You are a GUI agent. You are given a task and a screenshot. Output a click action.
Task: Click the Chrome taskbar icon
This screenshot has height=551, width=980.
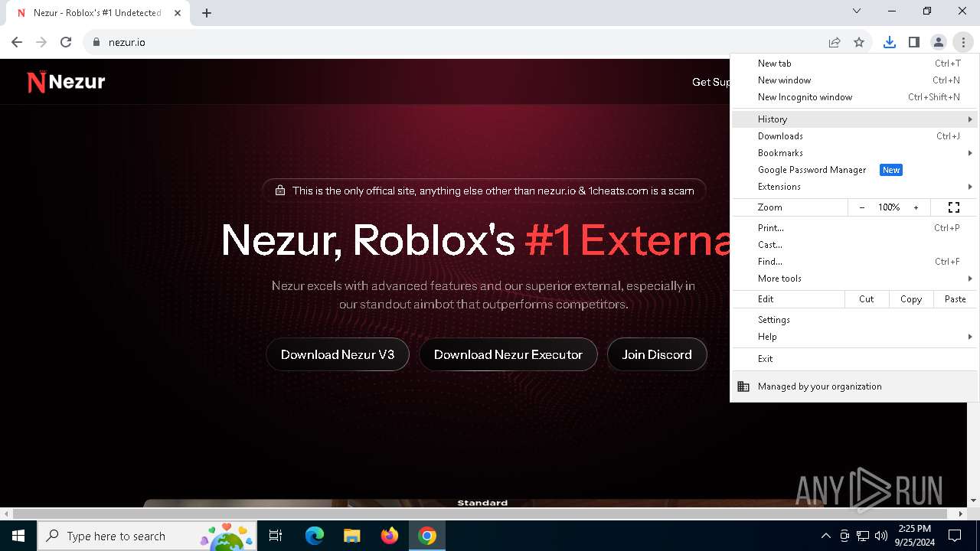(427, 536)
